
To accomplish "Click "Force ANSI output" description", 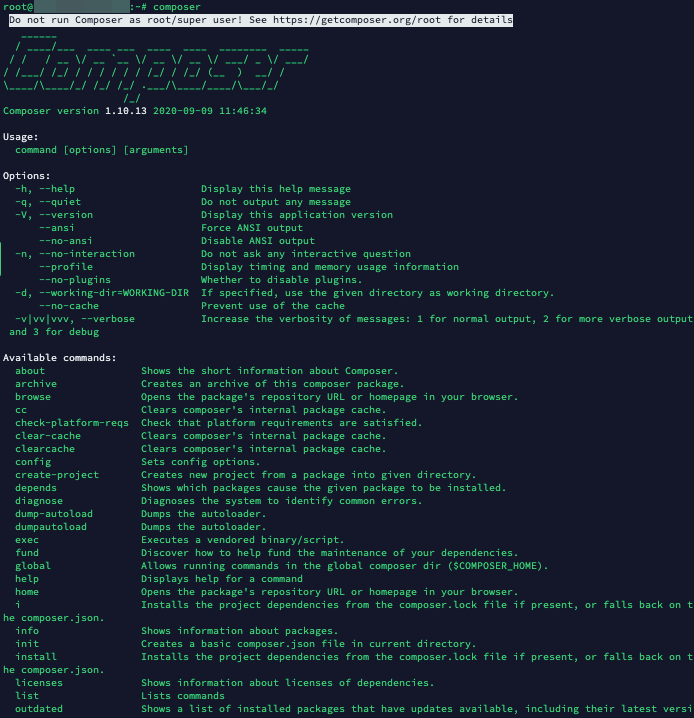I will (x=252, y=228).
